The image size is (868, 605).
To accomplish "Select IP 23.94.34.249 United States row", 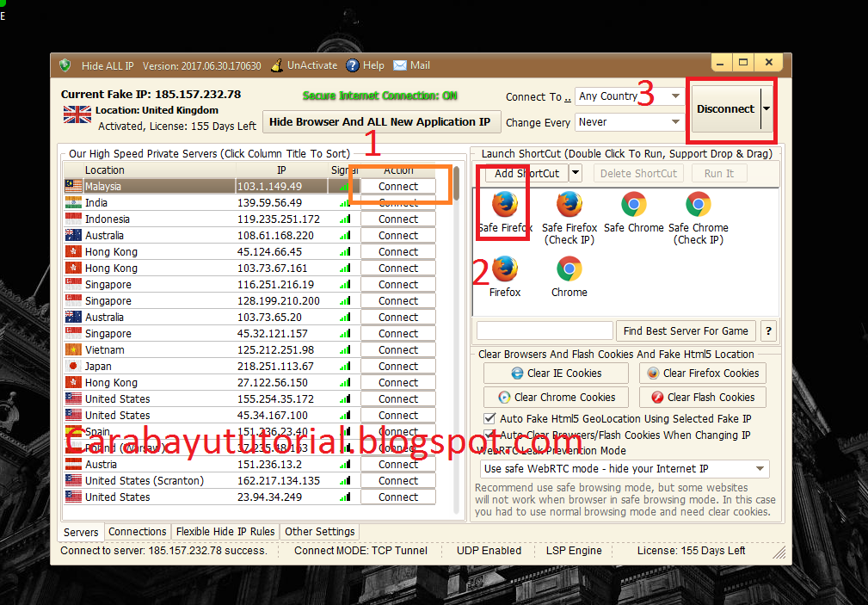I will 250,497.
